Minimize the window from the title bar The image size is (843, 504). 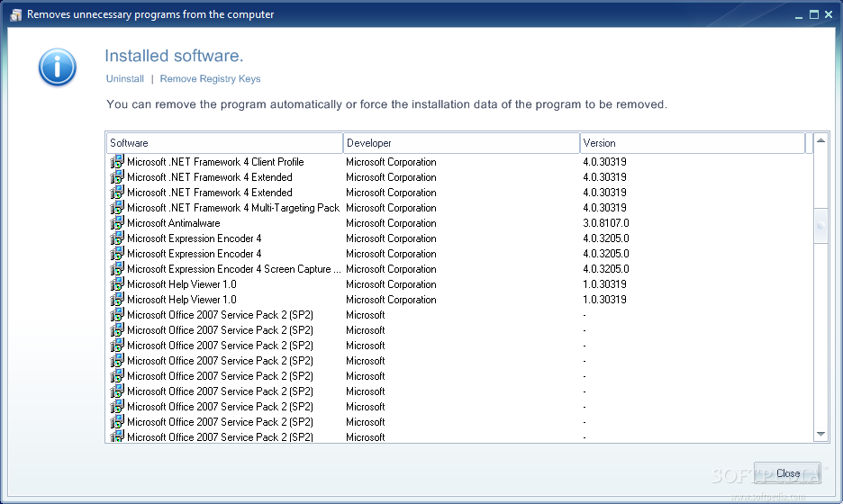tap(799, 15)
